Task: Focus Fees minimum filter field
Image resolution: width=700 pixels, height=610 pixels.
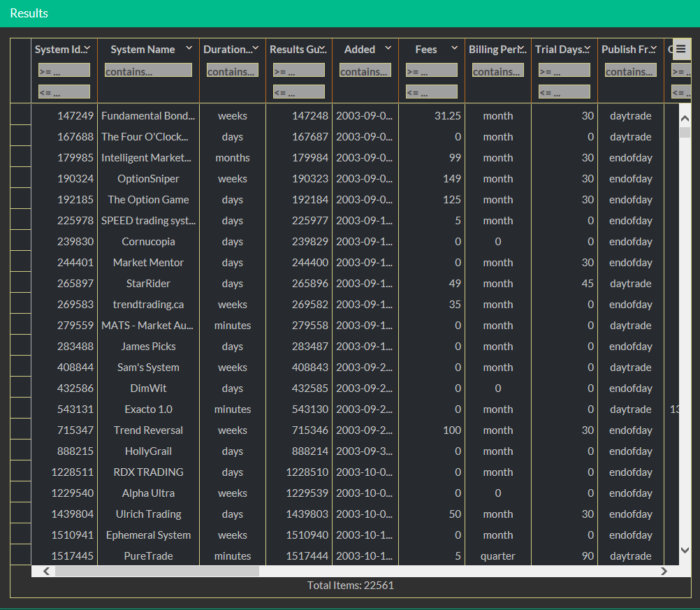Action: (432, 71)
